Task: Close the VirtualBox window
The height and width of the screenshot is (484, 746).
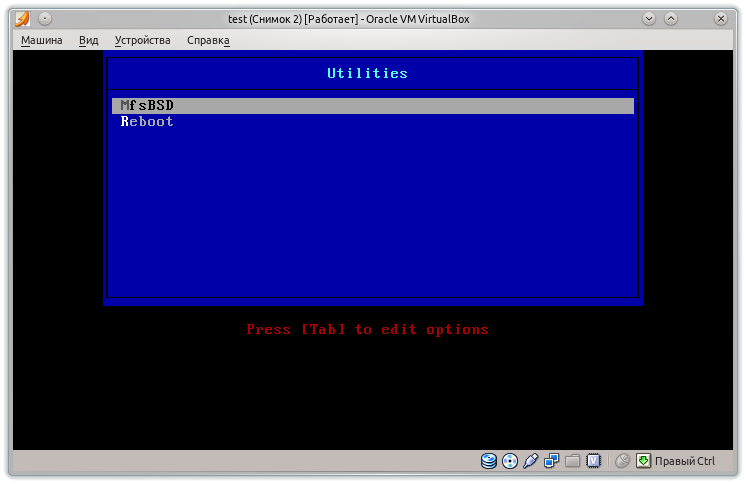Action: click(x=721, y=19)
